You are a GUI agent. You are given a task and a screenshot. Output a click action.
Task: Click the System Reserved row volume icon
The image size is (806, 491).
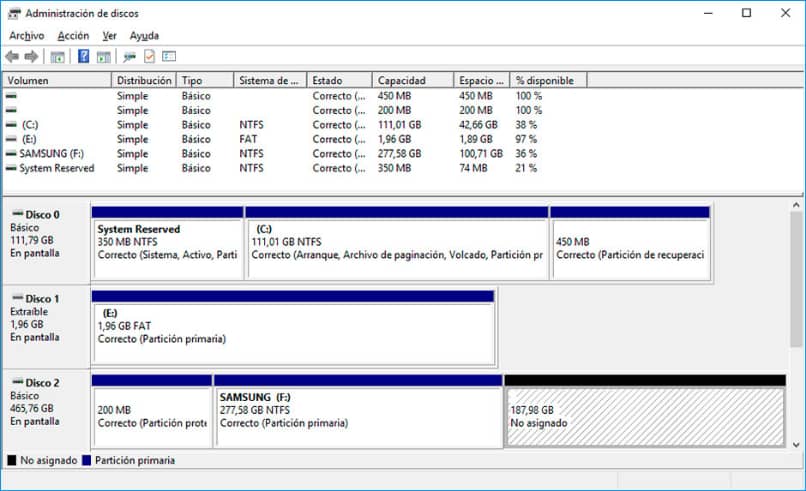pos(11,168)
